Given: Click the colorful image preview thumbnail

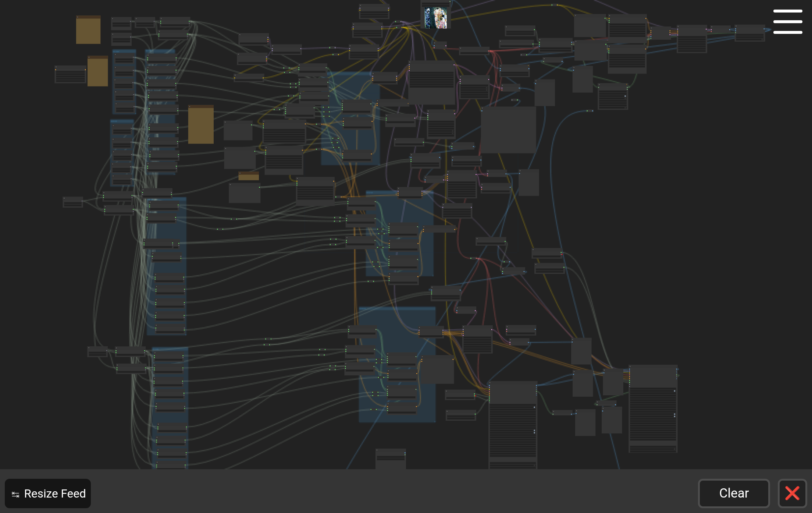Looking at the screenshot, I should coord(436,18).
